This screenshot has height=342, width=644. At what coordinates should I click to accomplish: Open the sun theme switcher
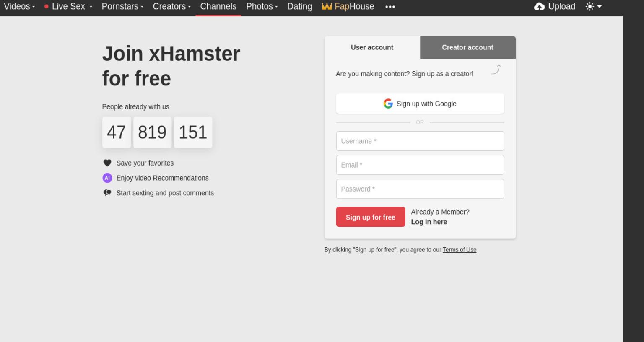point(590,7)
